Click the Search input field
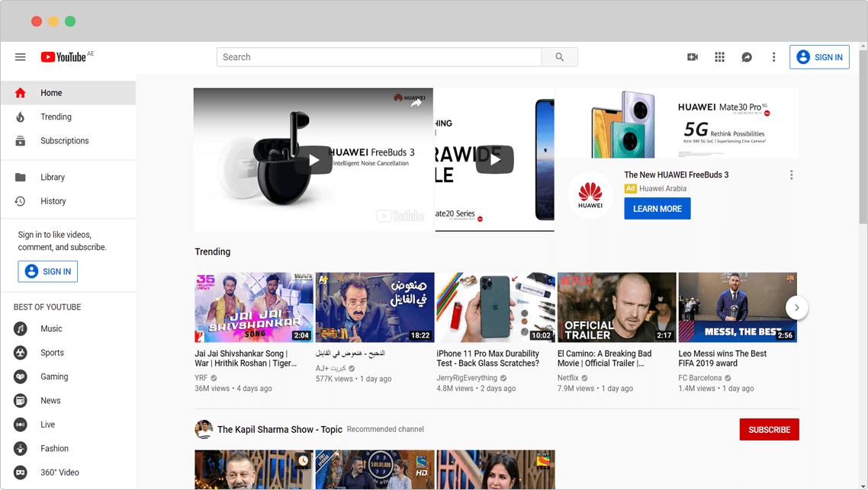Viewport: 868px width, 490px height. [379, 57]
